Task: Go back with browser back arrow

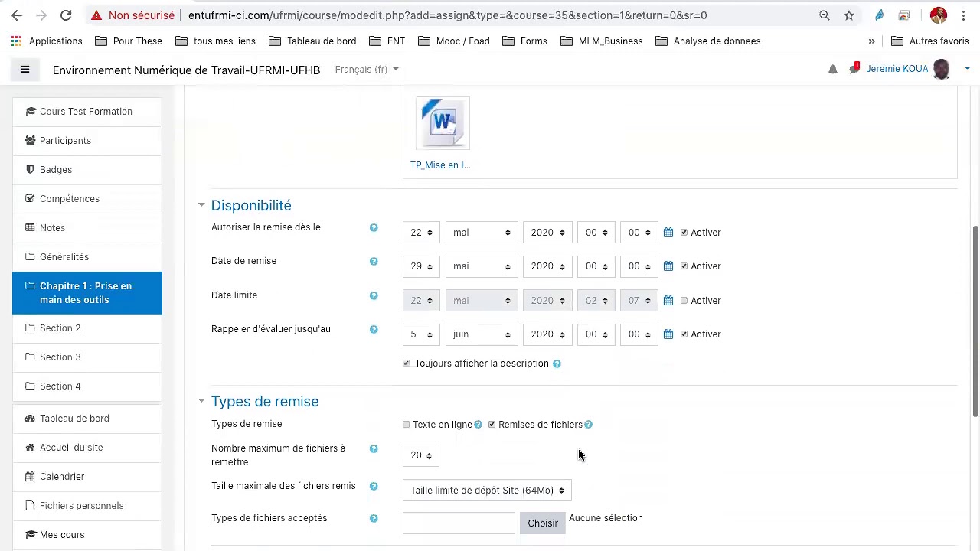Action: pyautogui.click(x=17, y=15)
